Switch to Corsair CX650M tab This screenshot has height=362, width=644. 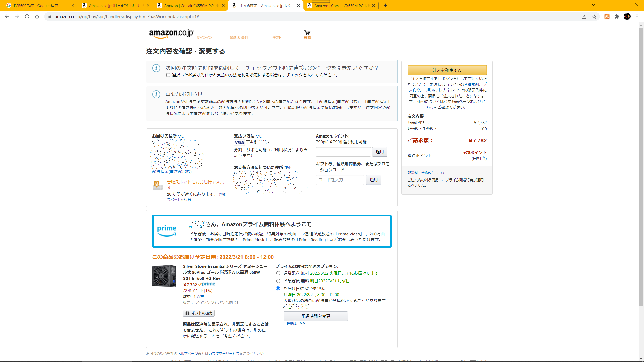[x=341, y=6]
